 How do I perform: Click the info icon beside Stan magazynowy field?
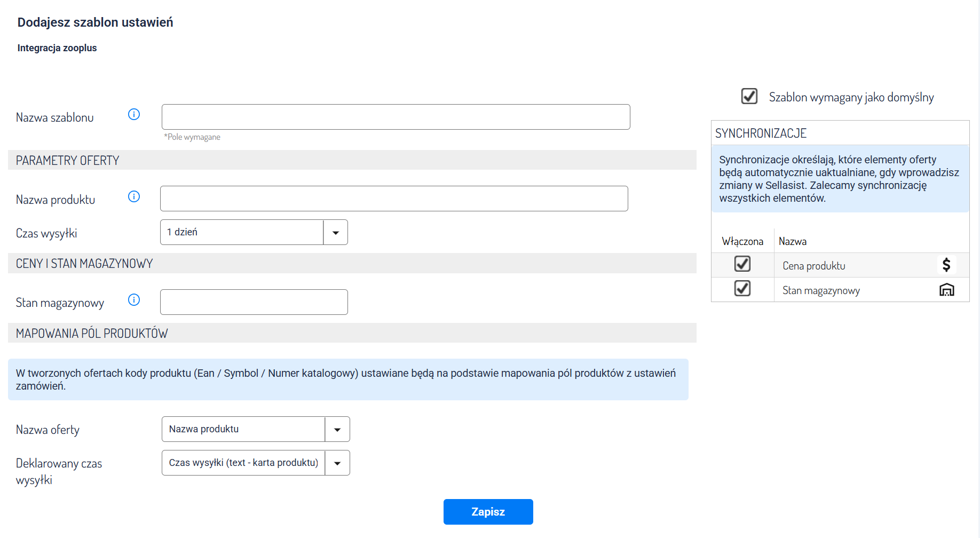134,300
